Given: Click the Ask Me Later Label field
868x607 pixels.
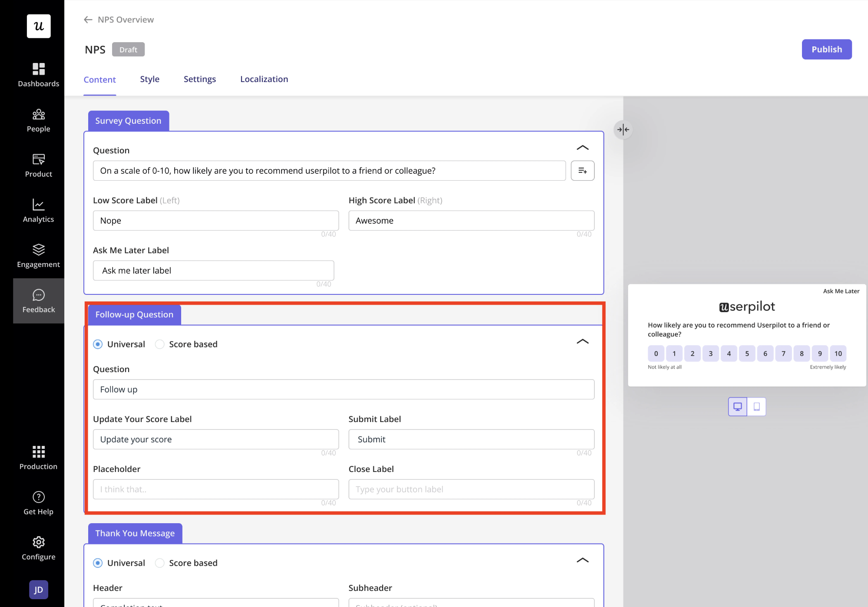Looking at the screenshot, I should pyautogui.click(x=213, y=271).
